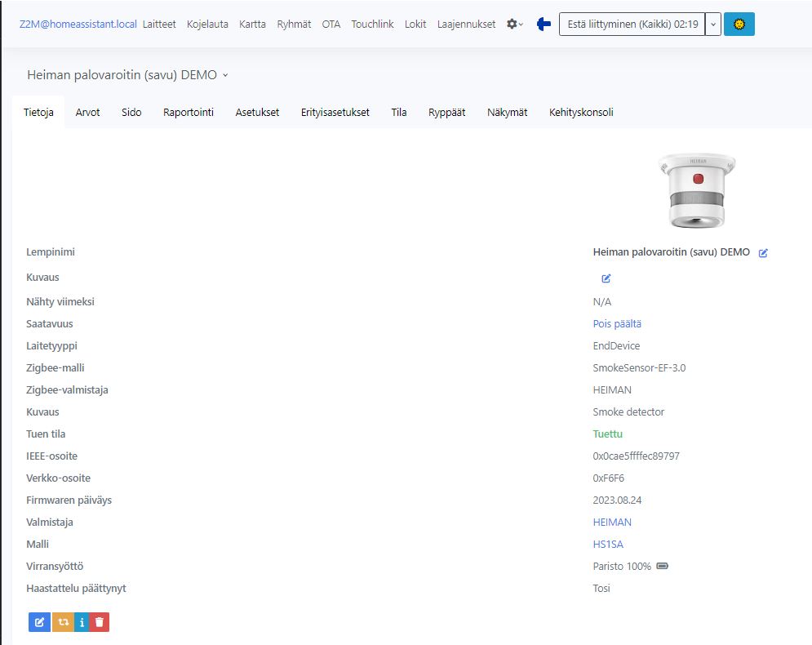
Task: Open Kartta in the navigation bar
Action: pos(252,24)
